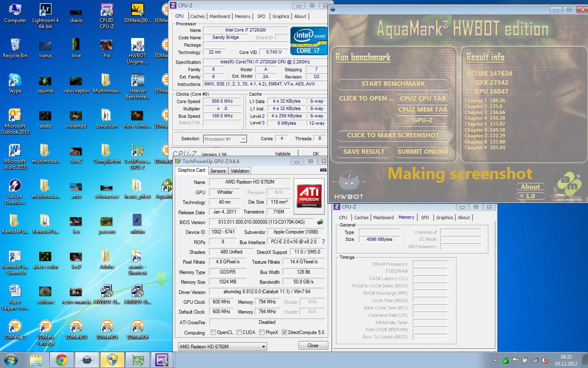Open Google Chrome from the taskbar
Screen dimensions: 588x368
[x=62, y=360]
